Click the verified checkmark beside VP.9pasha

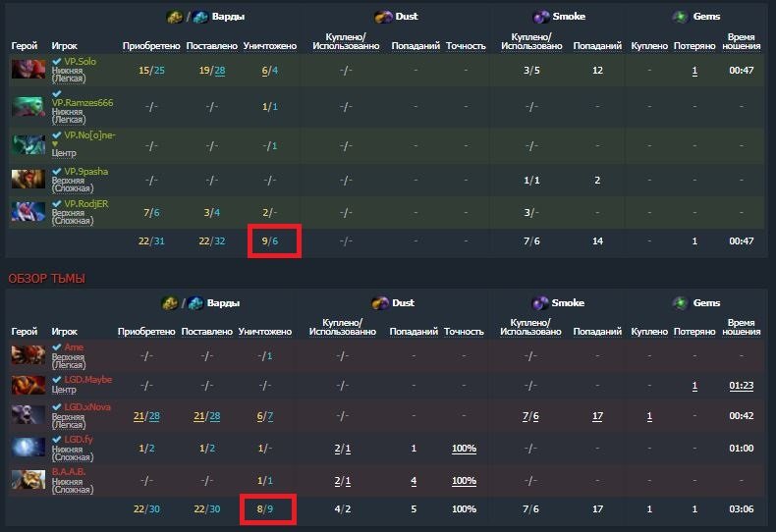point(57,172)
